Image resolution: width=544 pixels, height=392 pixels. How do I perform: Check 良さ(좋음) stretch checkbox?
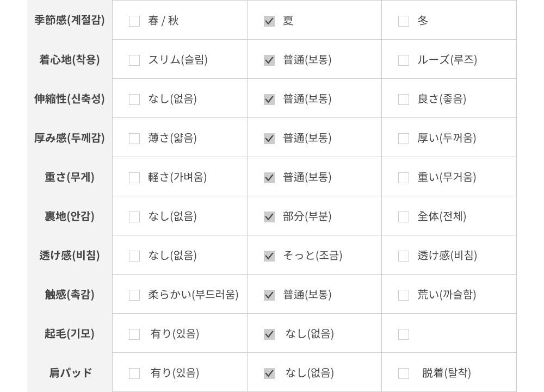tap(404, 99)
